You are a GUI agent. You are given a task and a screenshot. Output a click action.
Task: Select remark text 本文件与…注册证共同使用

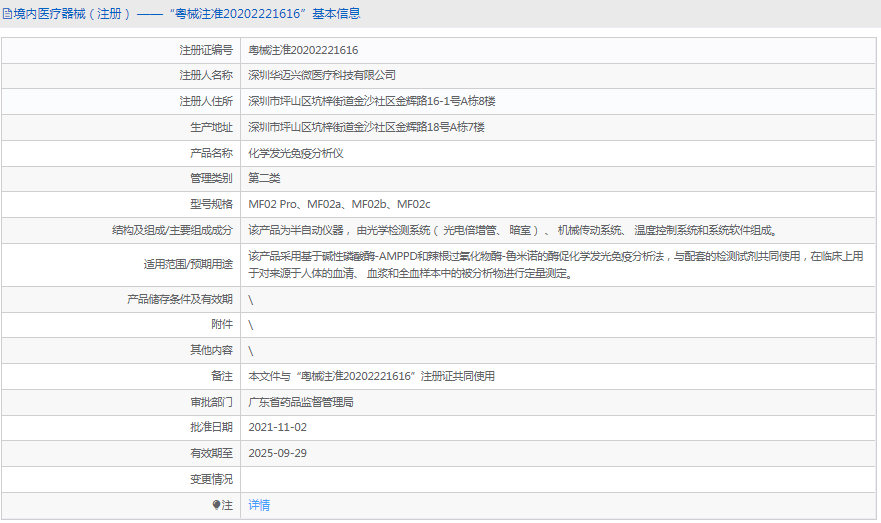pos(371,376)
